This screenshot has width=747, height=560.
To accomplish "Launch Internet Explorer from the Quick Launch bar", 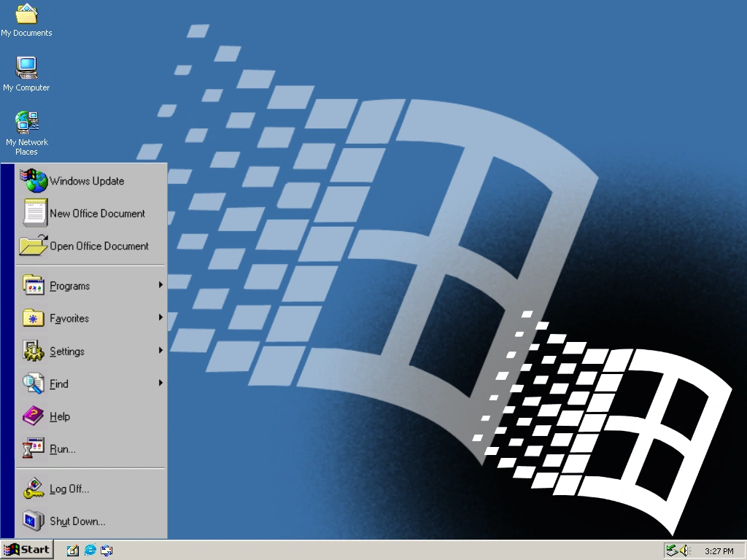I will tap(90, 550).
